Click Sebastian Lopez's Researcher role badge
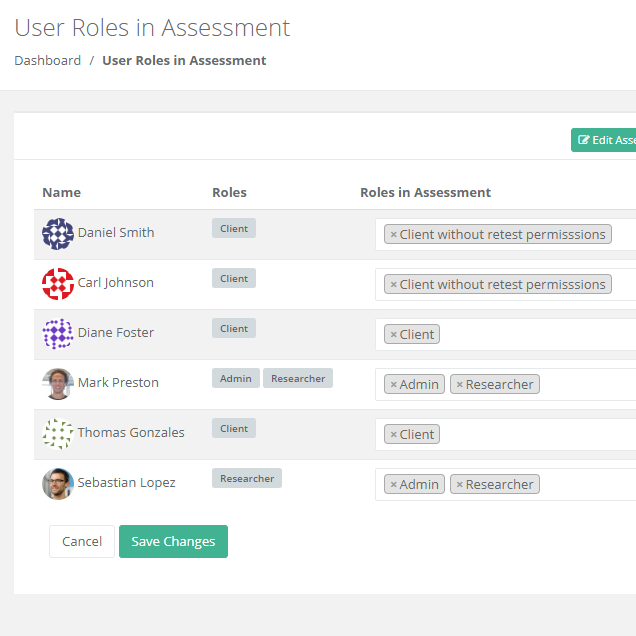This screenshot has height=636, width=636. pyautogui.click(x=247, y=478)
